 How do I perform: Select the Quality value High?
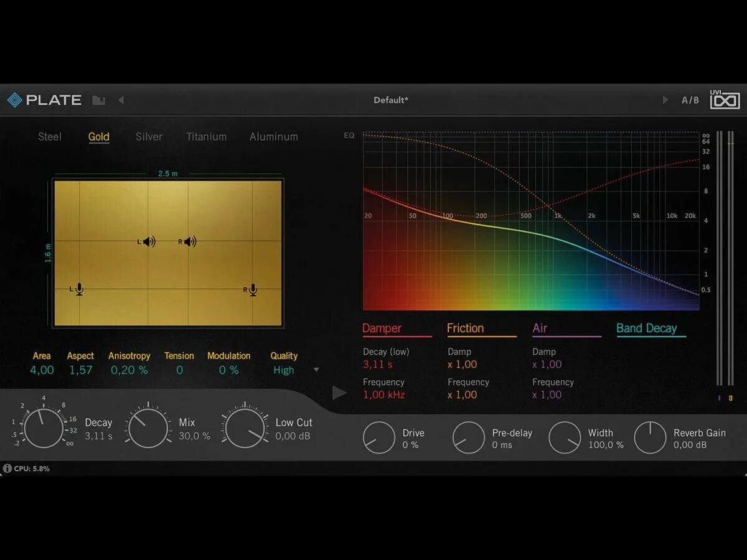tap(284, 370)
